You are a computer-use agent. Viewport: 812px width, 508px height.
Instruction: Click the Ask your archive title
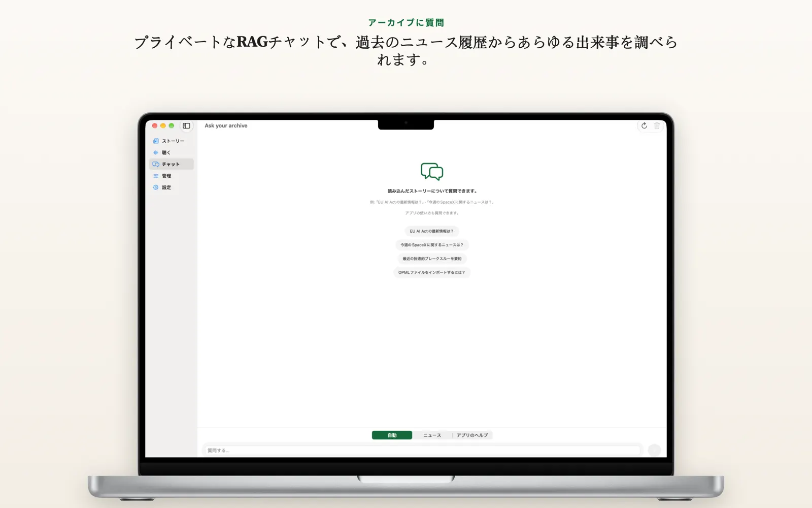tap(226, 125)
